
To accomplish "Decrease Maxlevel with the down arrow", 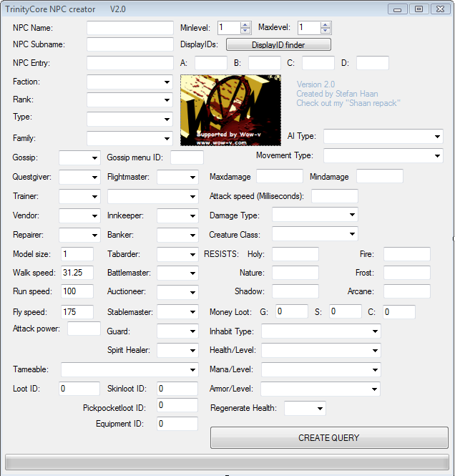I will [326, 31].
